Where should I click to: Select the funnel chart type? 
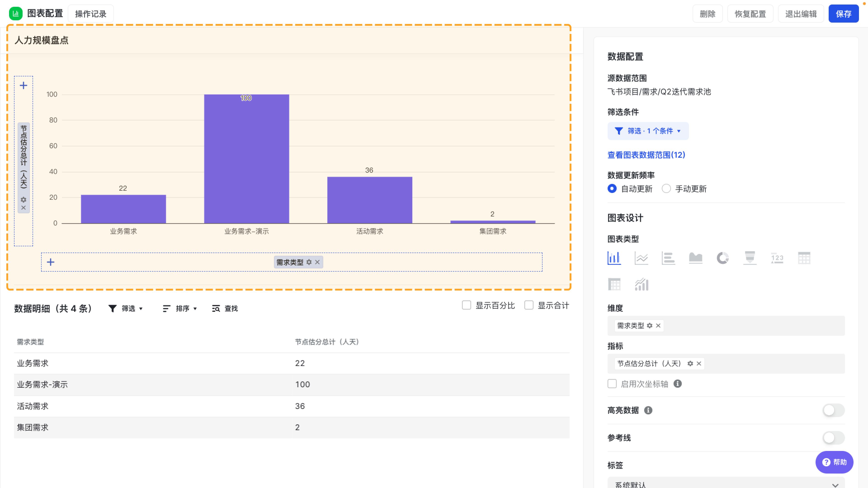pyautogui.click(x=750, y=258)
